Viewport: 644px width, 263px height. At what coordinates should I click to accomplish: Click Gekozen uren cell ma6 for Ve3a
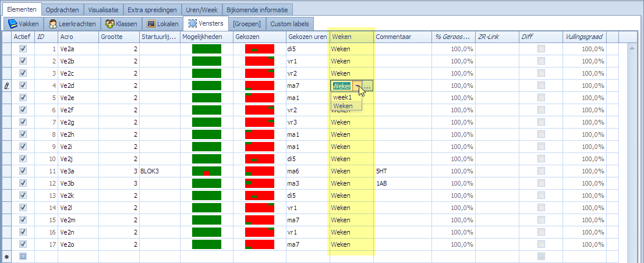pos(307,171)
